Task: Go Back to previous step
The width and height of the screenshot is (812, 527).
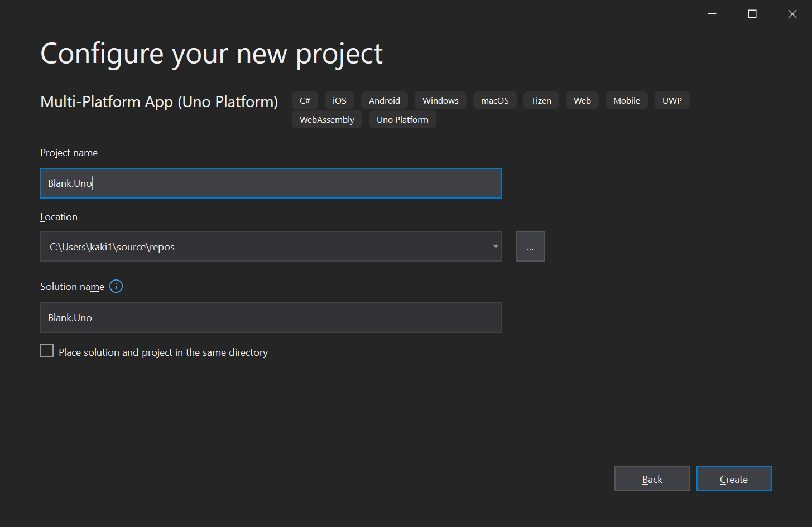Action: 652,479
